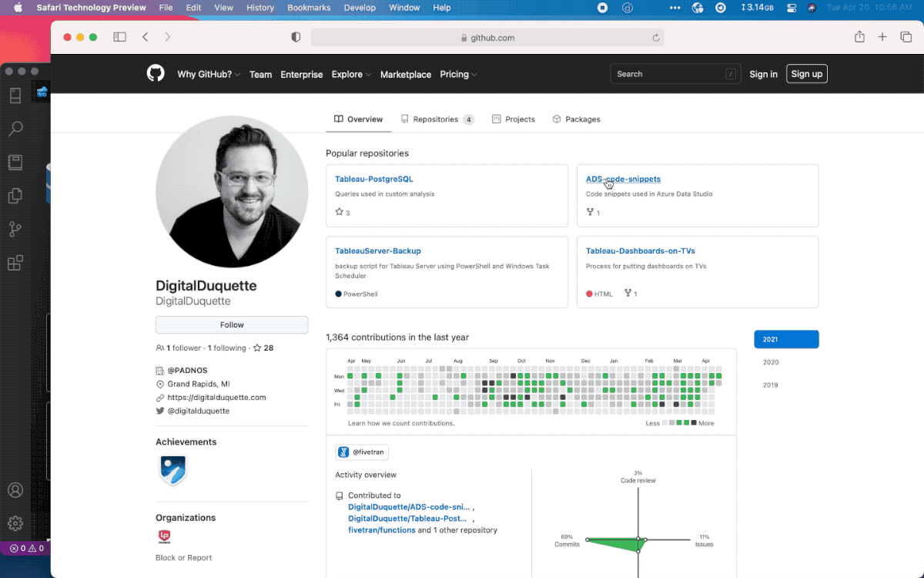This screenshot has width=924, height=578.
Task: Switch to the Projects tab
Action: click(514, 119)
